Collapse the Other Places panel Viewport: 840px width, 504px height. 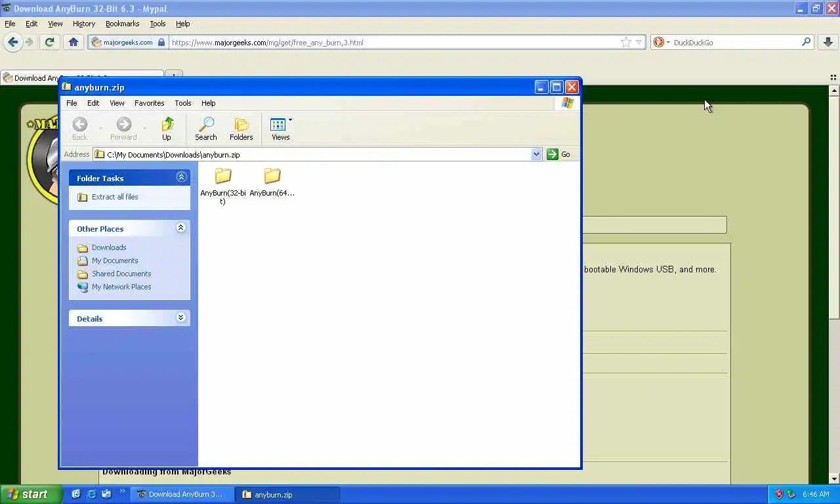(x=181, y=228)
